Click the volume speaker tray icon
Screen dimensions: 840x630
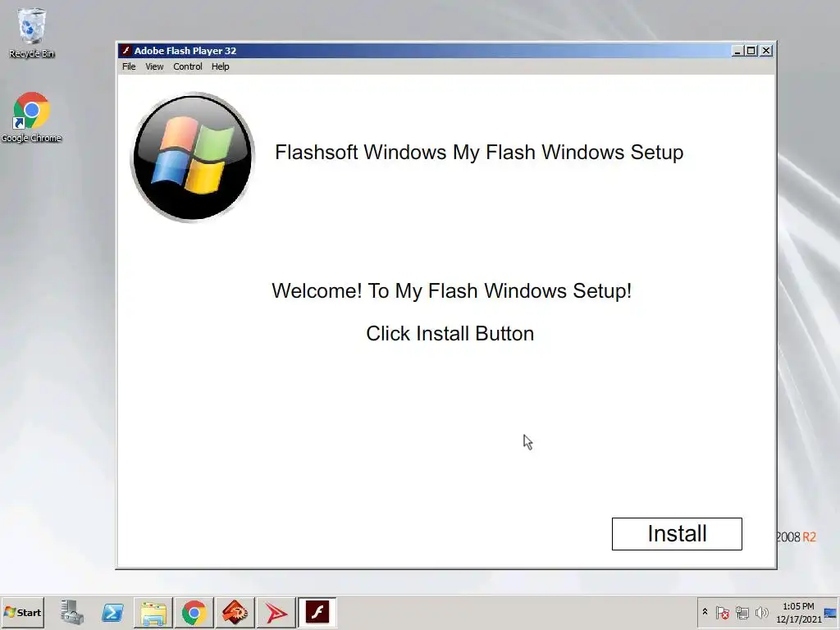[x=761, y=612]
